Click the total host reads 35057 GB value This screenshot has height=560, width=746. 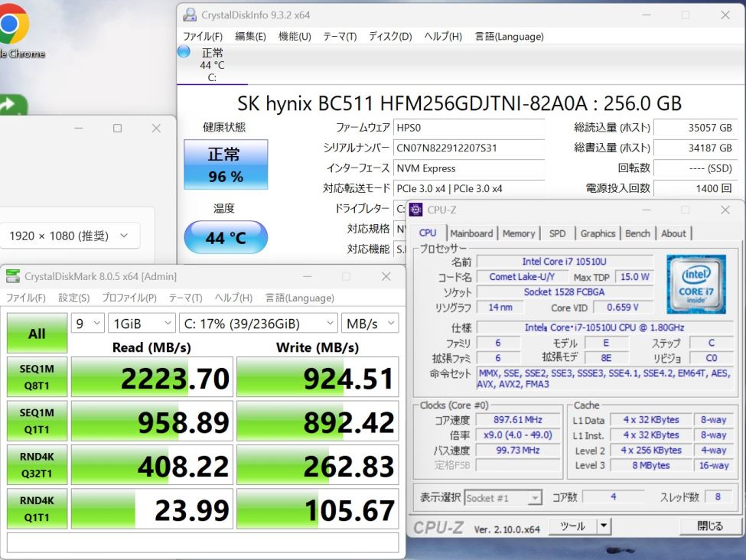[696, 128]
